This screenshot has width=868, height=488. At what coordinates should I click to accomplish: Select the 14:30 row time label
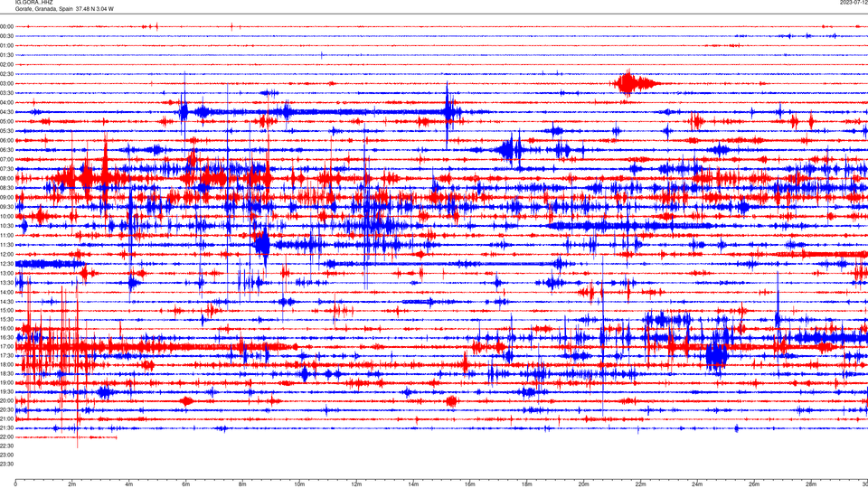click(x=6, y=302)
